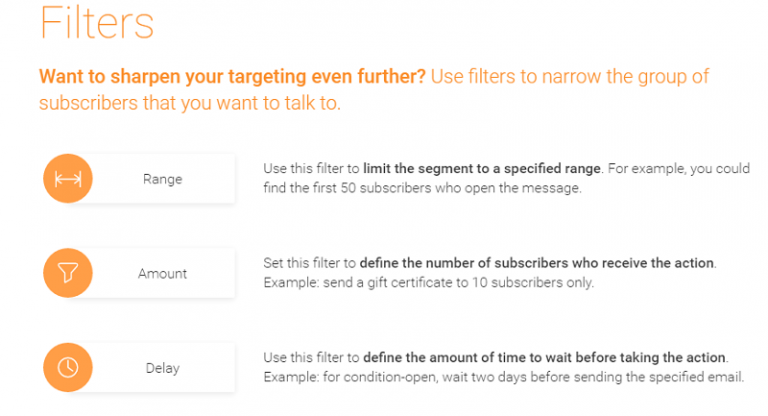Click 'Set this filter to' in Amount description

pos(310,263)
